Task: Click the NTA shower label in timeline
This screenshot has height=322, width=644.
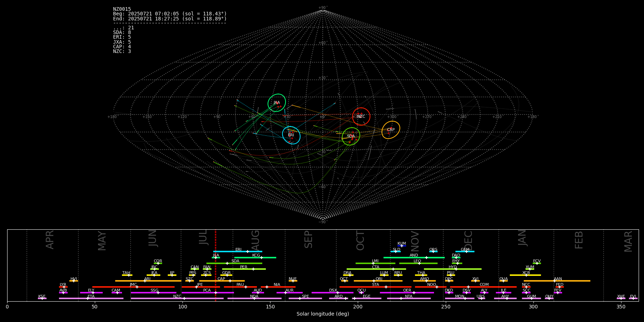Action: pos(409,297)
